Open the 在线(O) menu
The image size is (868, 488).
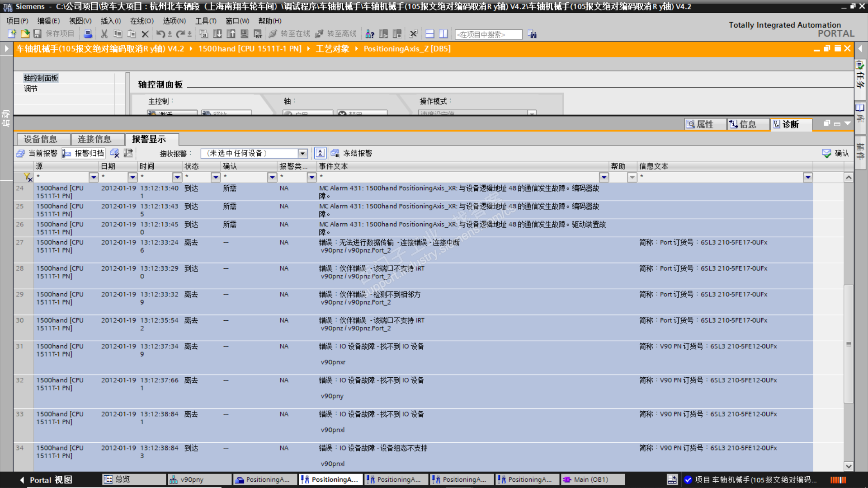pyautogui.click(x=142, y=21)
